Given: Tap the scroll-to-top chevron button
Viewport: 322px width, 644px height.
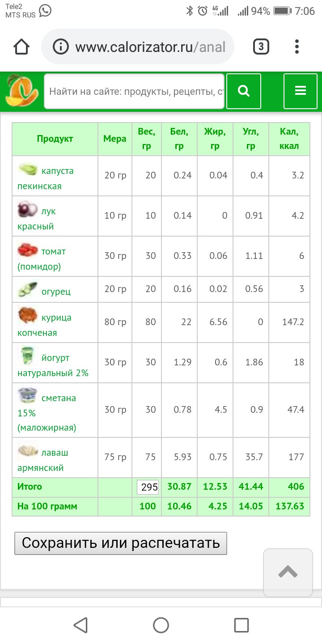Looking at the screenshot, I should 288,572.
